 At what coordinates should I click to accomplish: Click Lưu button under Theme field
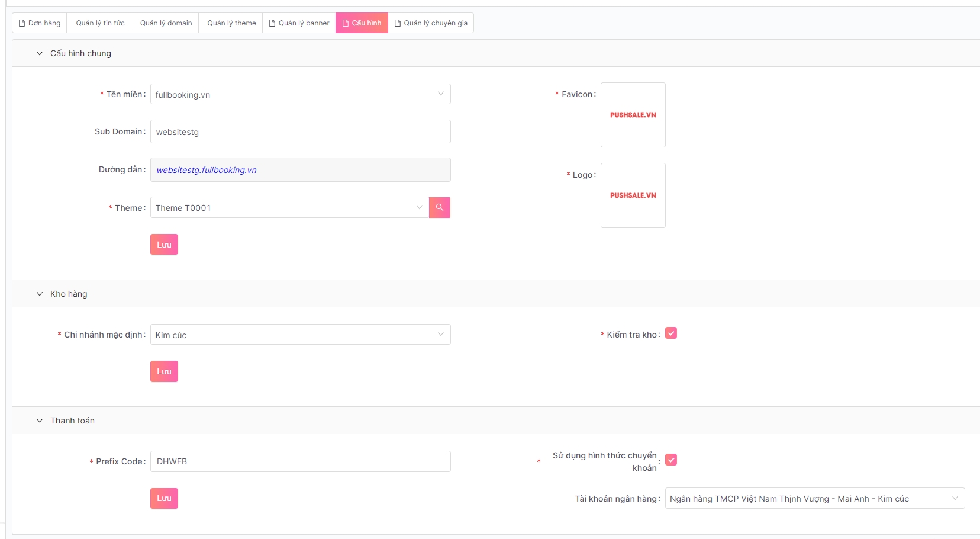[164, 245]
